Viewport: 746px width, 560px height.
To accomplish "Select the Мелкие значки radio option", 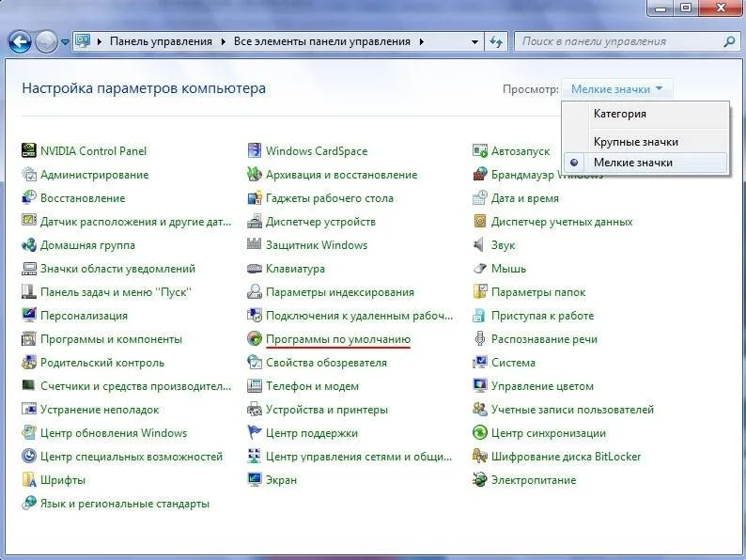I will click(x=645, y=163).
